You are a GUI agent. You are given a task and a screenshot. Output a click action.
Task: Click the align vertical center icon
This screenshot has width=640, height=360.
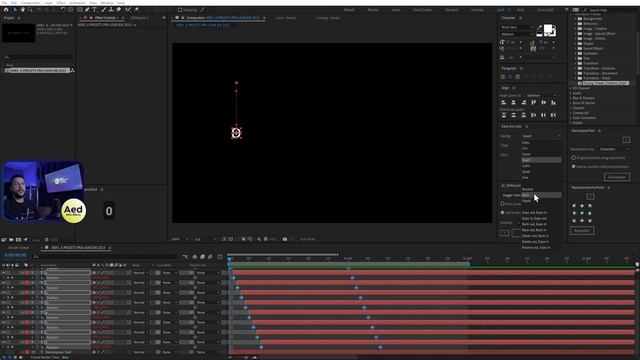(543, 102)
